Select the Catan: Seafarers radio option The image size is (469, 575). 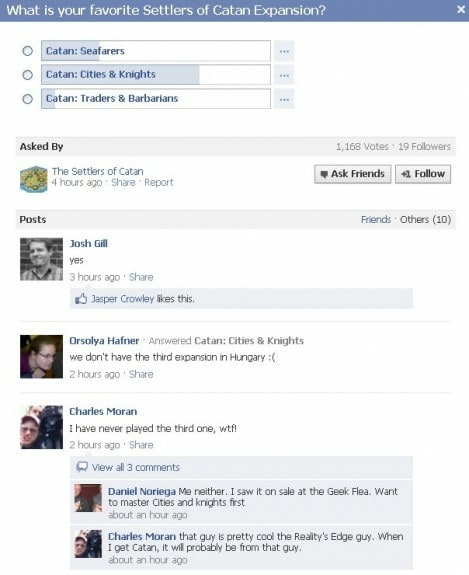[28, 51]
